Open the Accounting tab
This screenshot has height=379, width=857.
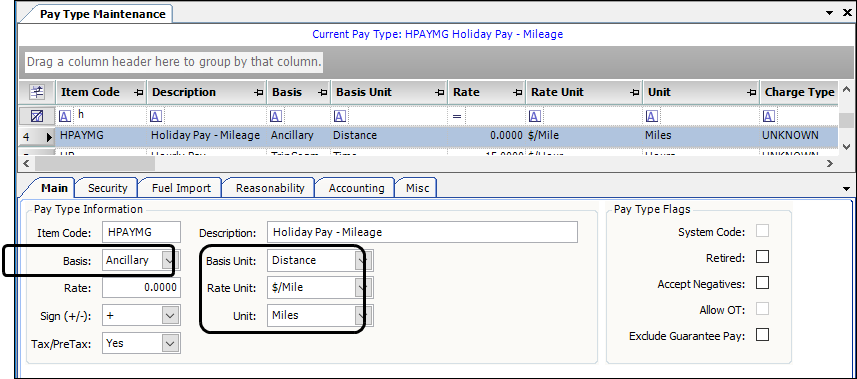356,188
